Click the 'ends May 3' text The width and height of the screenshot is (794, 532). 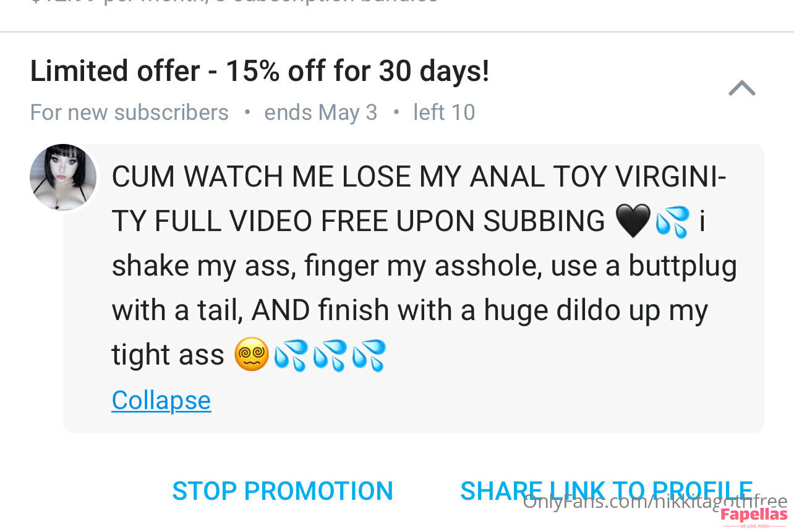(320, 112)
